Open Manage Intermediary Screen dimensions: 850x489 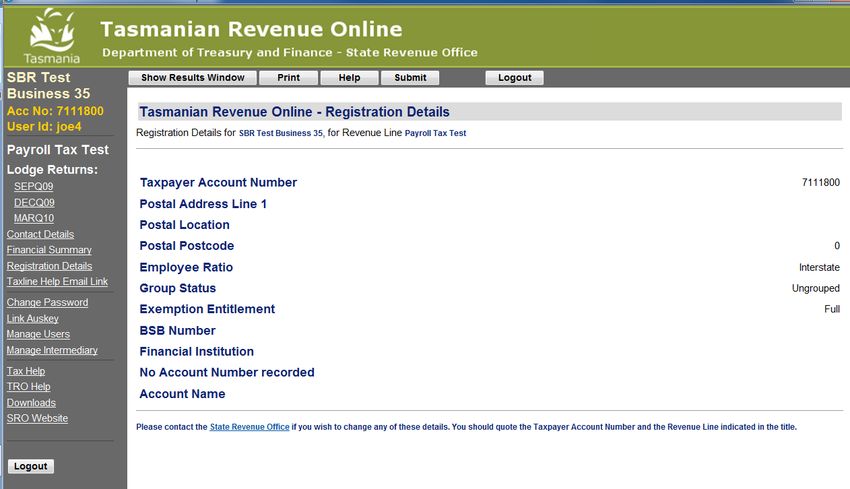pyautogui.click(x=52, y=350)
